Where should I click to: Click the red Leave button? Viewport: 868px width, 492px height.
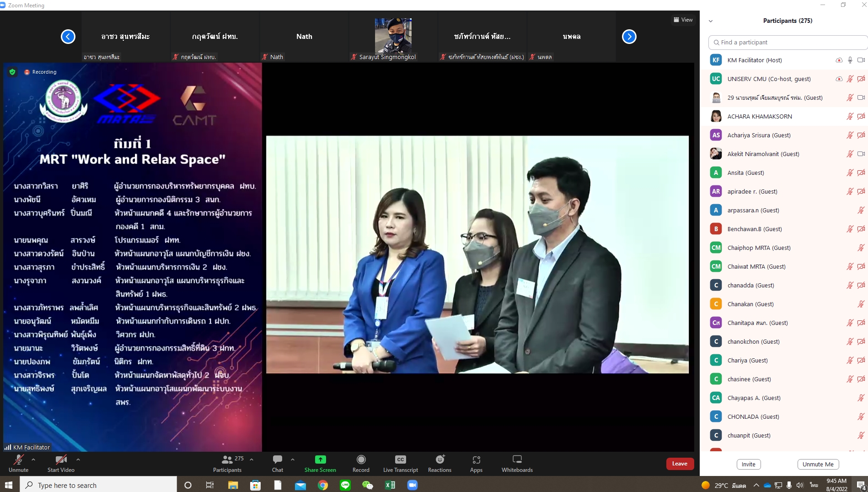pos(680,464)
